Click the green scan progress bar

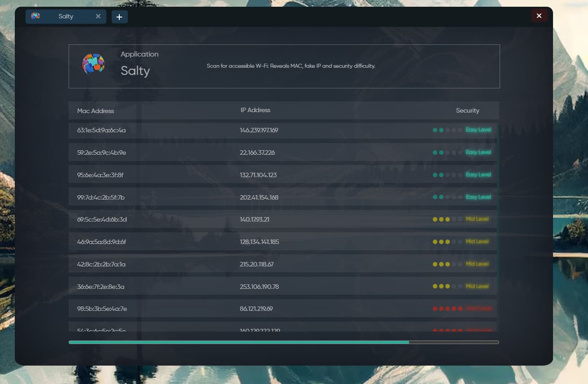239,342
